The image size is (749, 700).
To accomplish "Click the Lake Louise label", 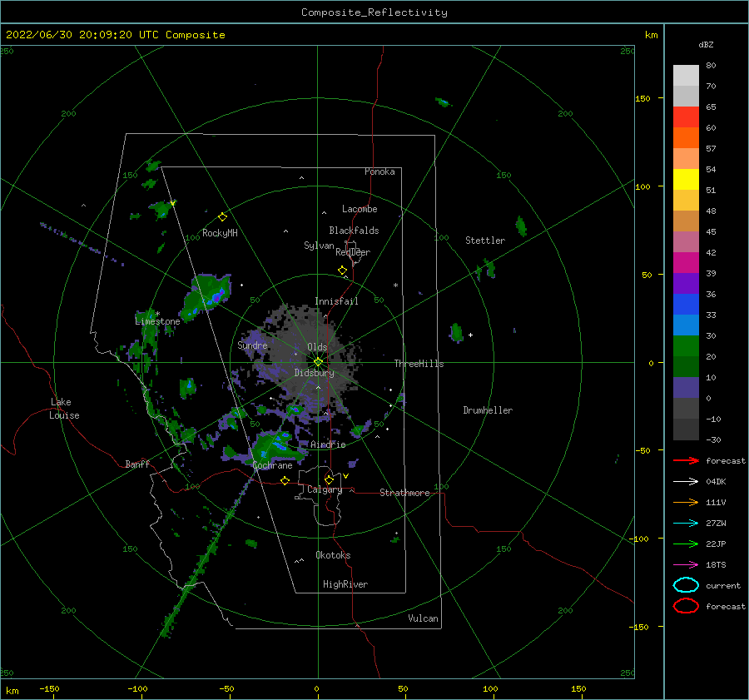I will pos(64,409).
